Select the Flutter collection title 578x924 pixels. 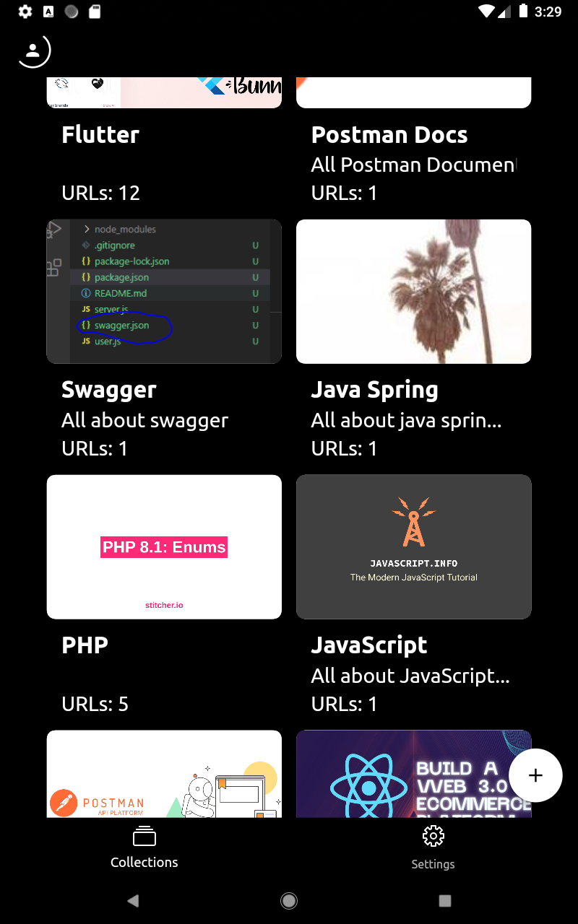pyautogui.click(x=100, y=135)
